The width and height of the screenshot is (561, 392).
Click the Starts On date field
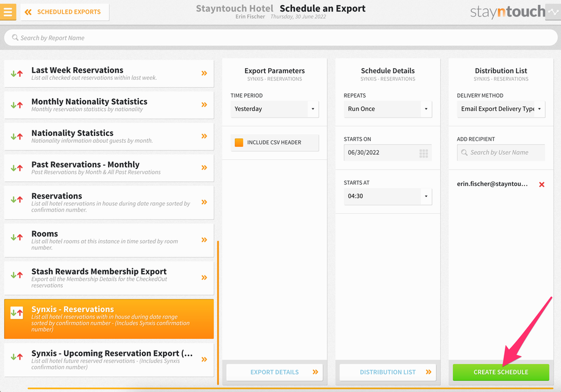coord(388,153)
